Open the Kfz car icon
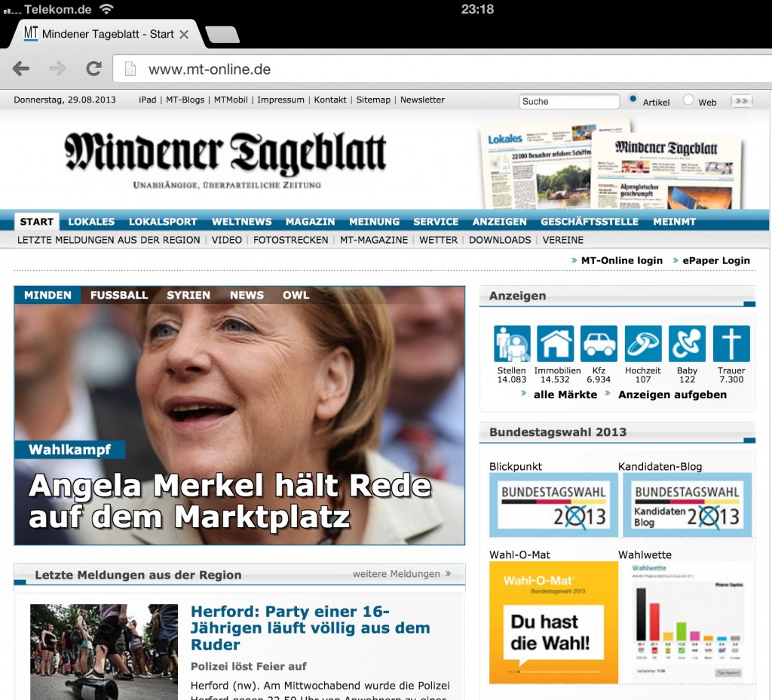 [599, 344]
